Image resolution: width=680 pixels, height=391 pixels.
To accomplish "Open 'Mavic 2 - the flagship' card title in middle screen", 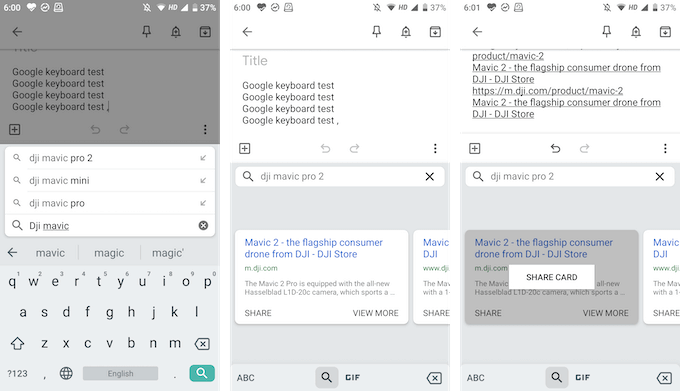I will (x=314, y=248).
